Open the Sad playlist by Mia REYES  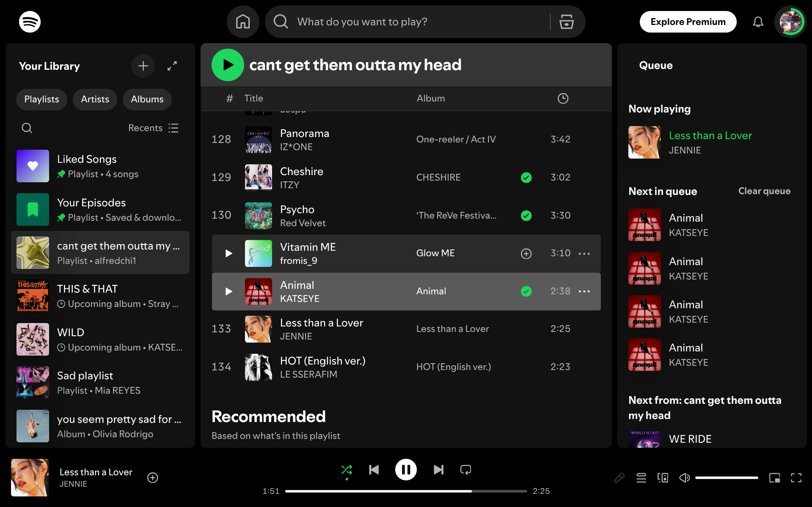coord(100,383)
